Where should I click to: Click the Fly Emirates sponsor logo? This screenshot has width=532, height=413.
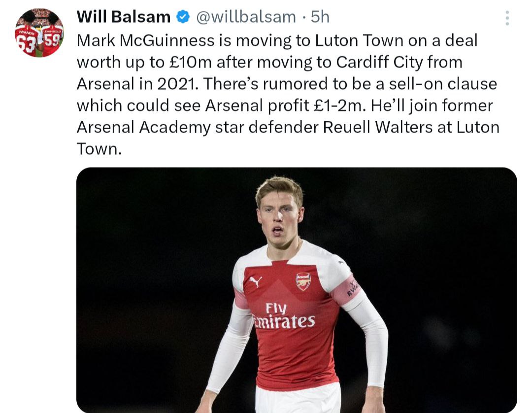tap(284, 315)
